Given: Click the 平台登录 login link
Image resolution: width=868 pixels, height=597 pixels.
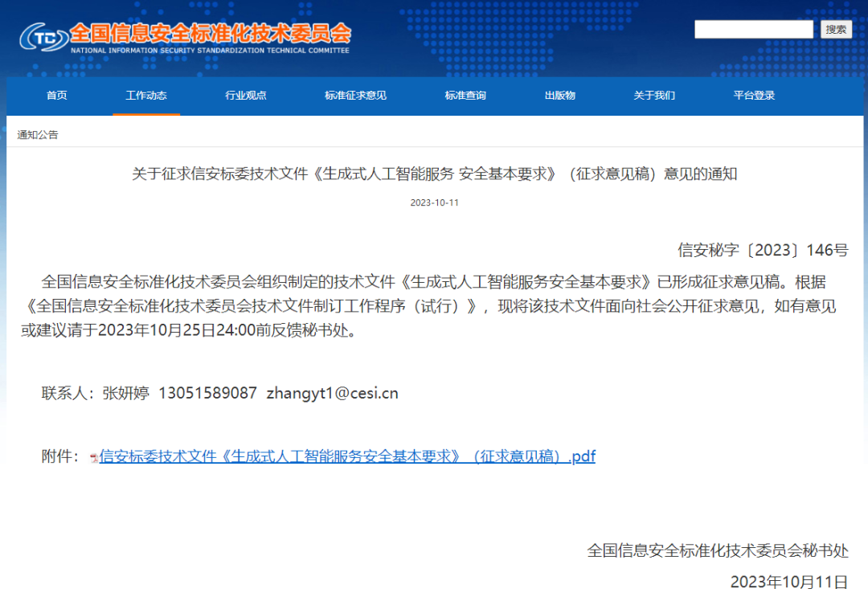Looking at the screenshot, I should (x=754, y=95).
